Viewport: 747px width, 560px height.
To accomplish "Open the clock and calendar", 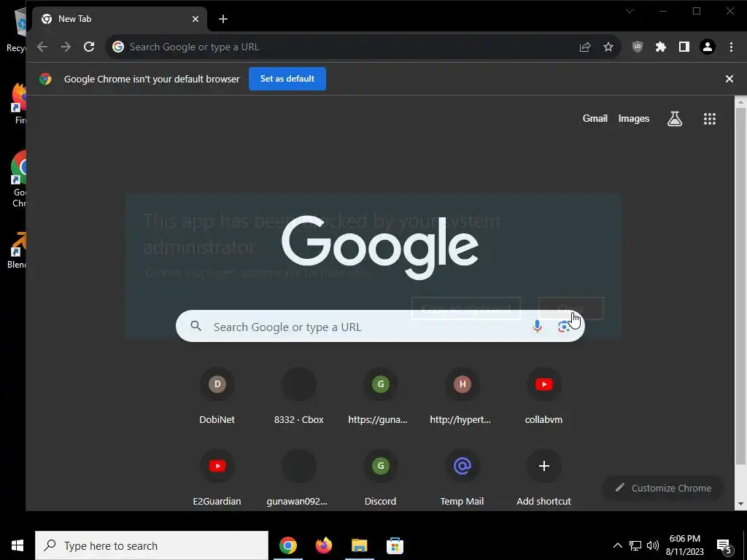I will (684, 545).
